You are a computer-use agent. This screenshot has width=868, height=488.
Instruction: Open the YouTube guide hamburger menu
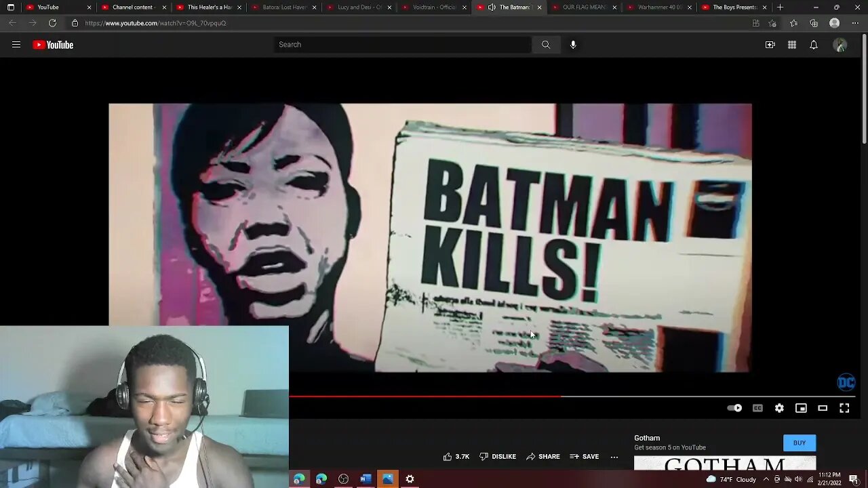coord(16,45)
